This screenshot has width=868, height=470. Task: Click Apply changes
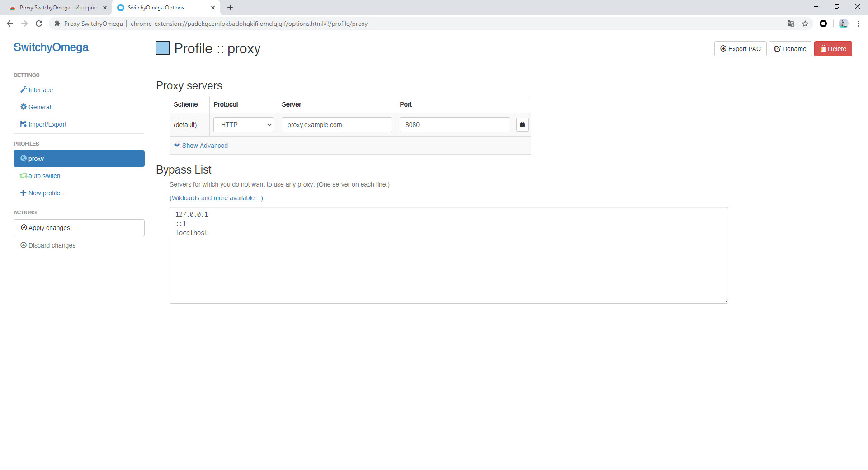click(79, 228)
